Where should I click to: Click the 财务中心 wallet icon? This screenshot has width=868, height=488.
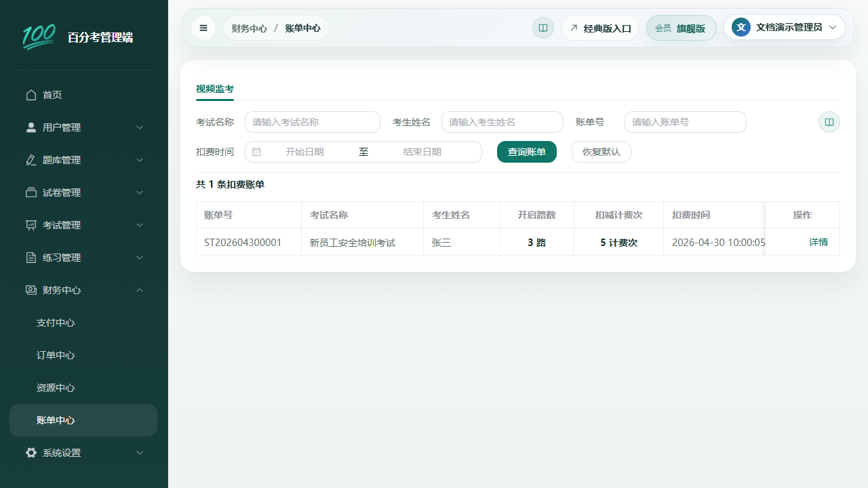click(x=31, y=290)
